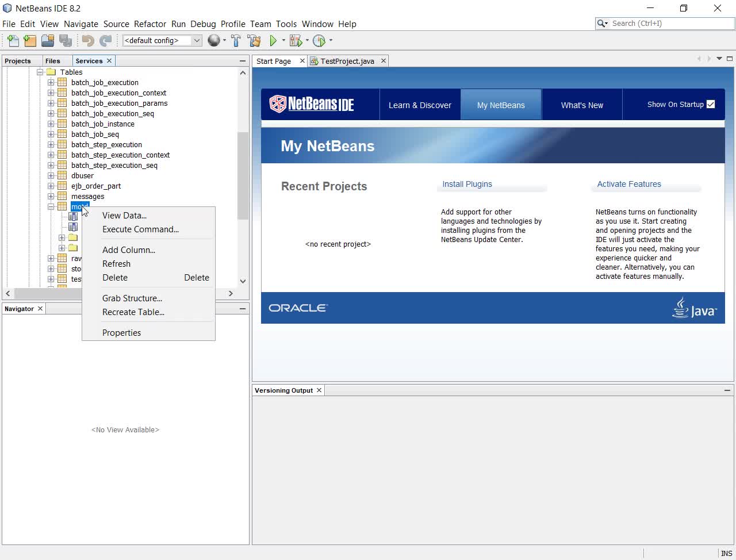Click the Clean and Build Project icon
This screenshot has width=736, height=560.
coord(254,40)
